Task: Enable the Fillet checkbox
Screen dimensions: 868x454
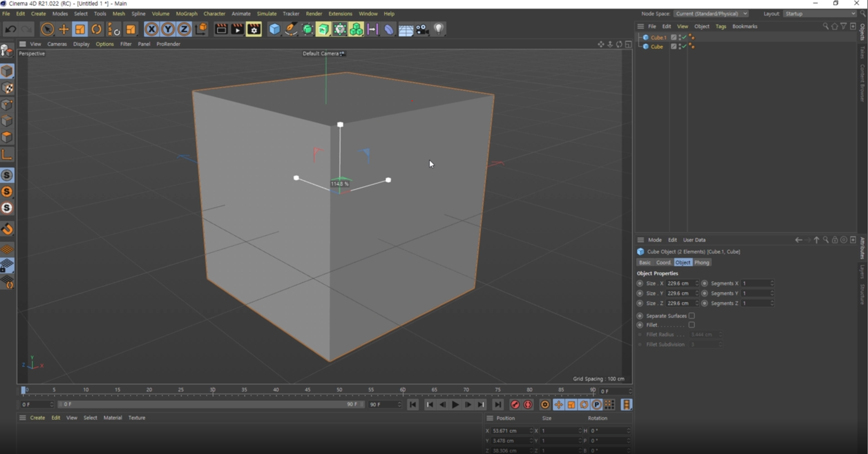Action: coord(691,325)
